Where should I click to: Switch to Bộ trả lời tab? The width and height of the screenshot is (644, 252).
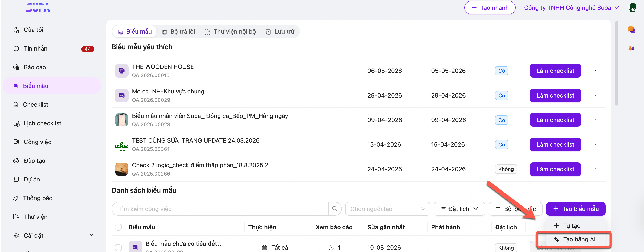click(x=178, y=31)
